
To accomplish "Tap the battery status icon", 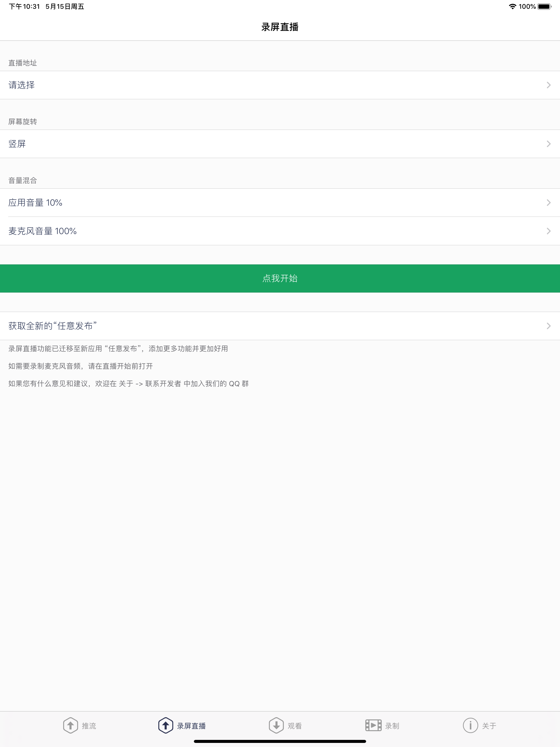I will click(x=544, y=6).
